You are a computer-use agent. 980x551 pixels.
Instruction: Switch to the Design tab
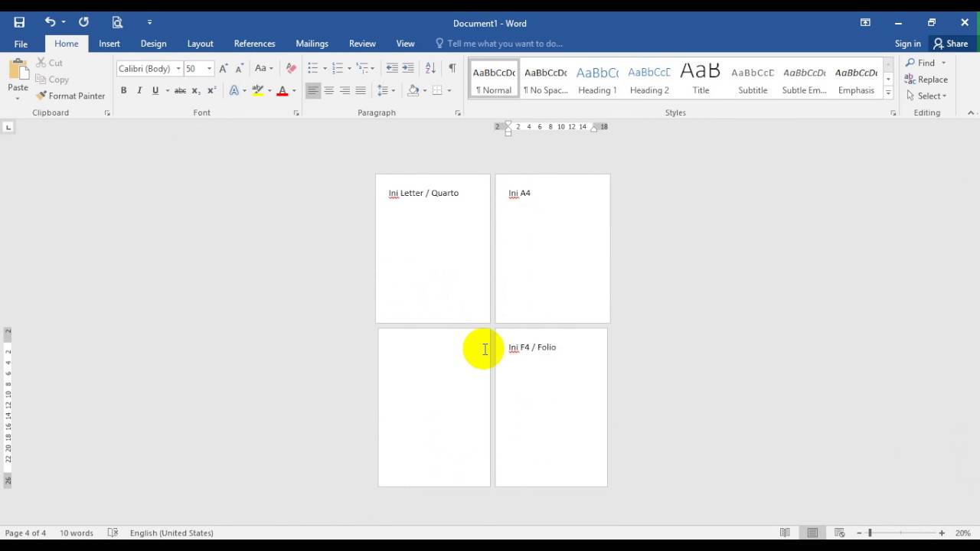(153, 44)
